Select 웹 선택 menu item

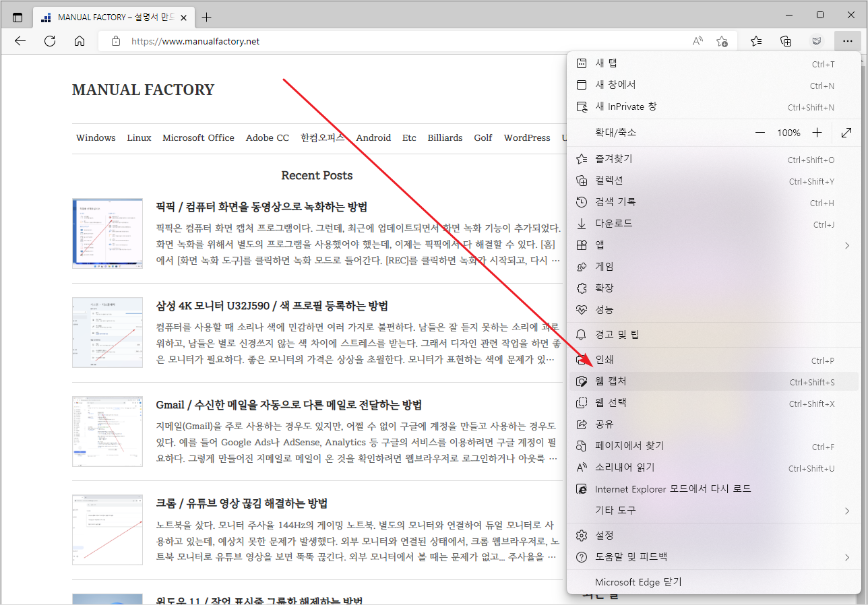pos(714,403)
